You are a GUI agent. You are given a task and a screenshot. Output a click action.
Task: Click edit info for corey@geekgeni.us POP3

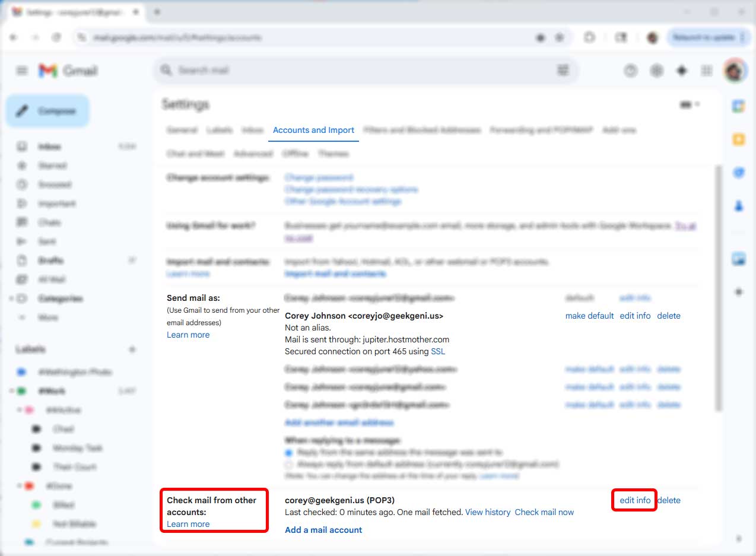click(x=635, y=500)
